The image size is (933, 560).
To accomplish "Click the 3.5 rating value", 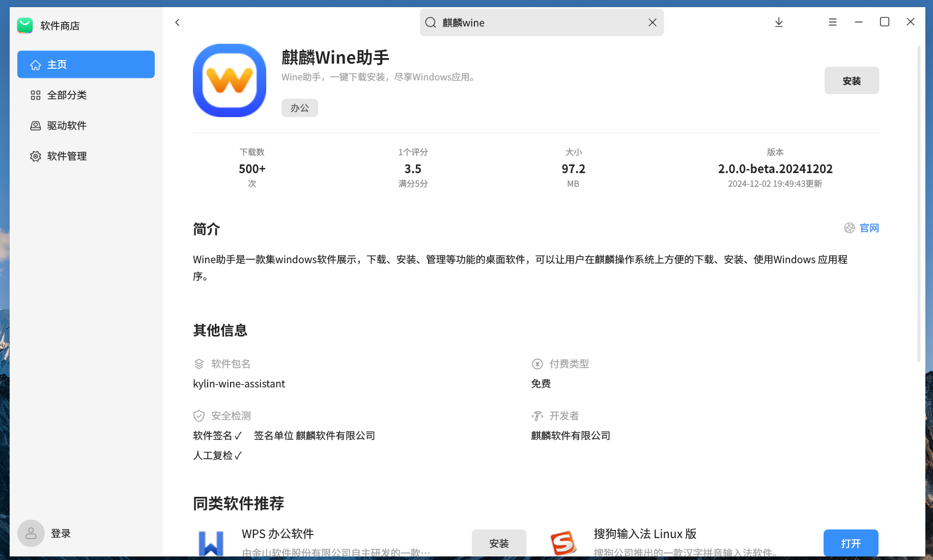I will coord(413,169).
